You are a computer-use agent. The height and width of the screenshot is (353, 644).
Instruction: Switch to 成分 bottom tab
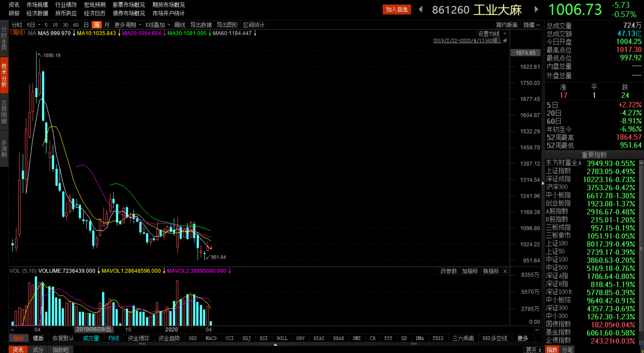click(38, 350)
